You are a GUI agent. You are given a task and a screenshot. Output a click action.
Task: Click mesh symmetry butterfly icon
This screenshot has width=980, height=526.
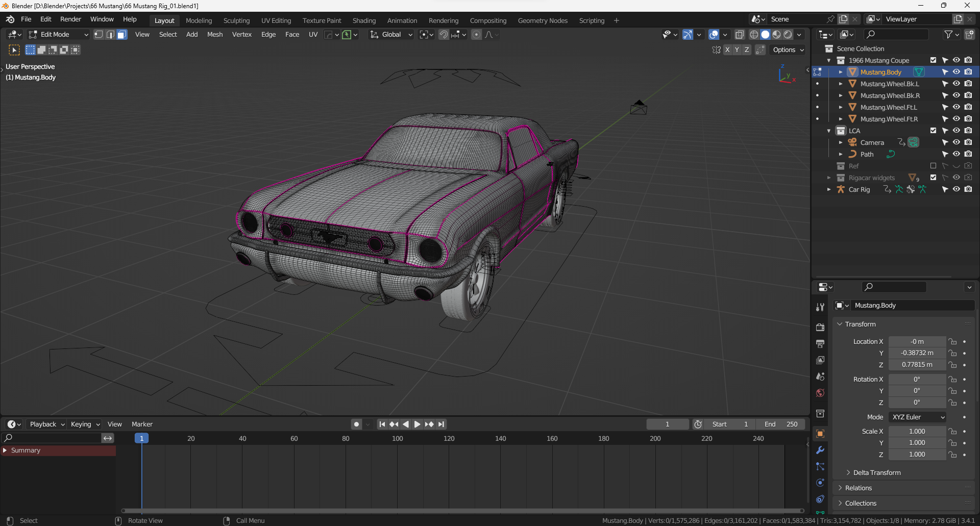point(717,50)
